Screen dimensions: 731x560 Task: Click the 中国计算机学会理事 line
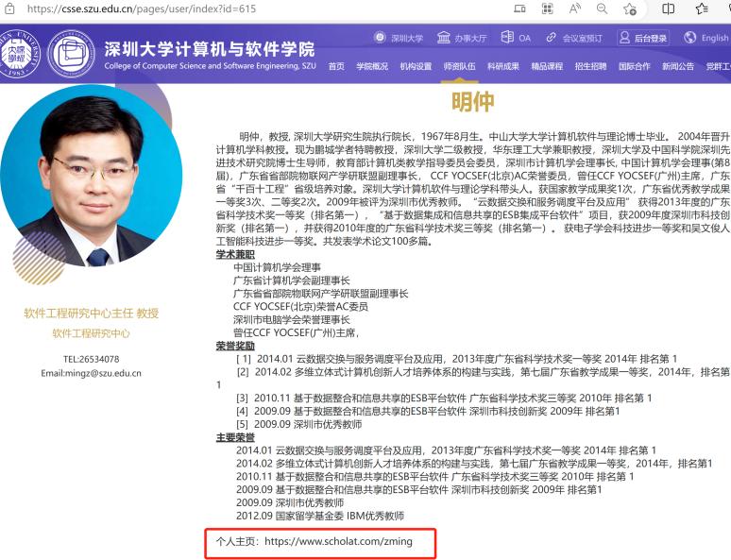click(x=277, y=267)
